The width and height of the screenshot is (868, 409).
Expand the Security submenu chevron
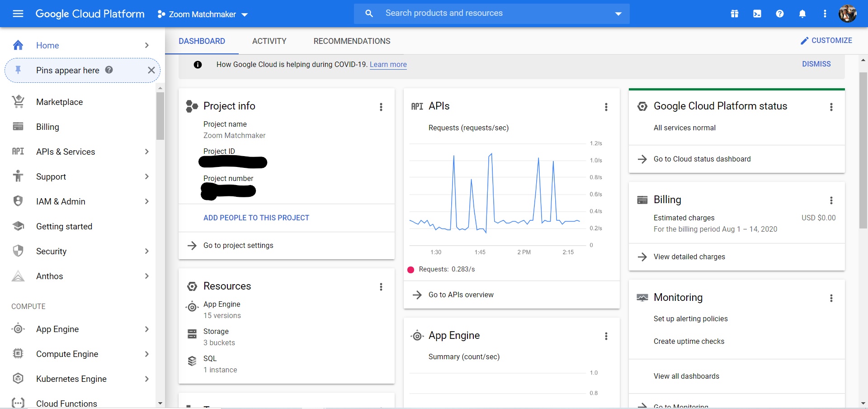(x=146, y=251)
